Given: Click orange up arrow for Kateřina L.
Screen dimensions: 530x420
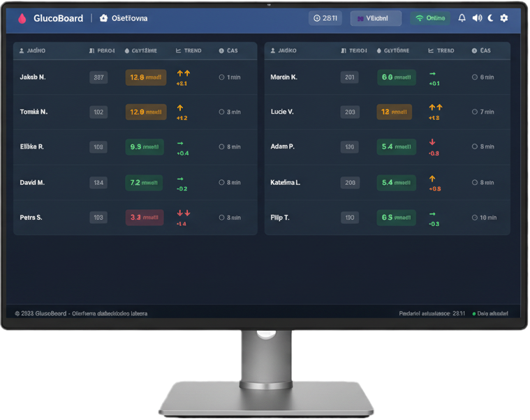Looking at the screenshot, I should [432, 179].
